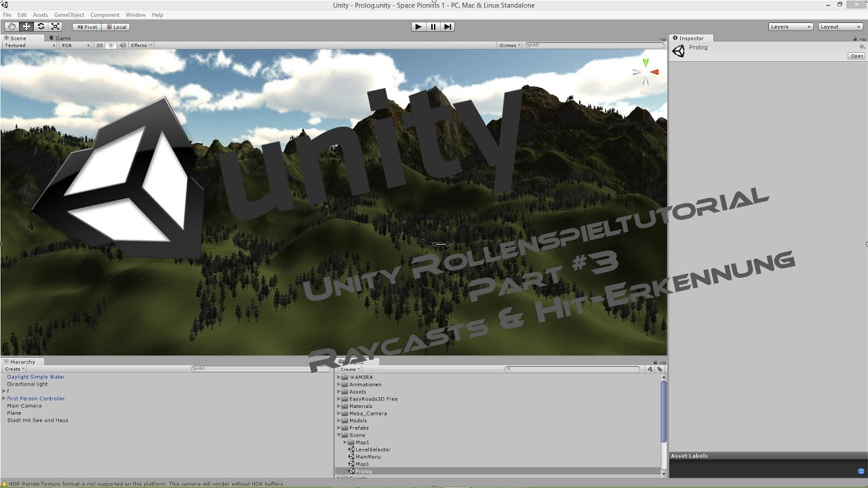Click the Play button
Image resolution: width=868 pixels, height=488 pixels.
click(418, 26)
